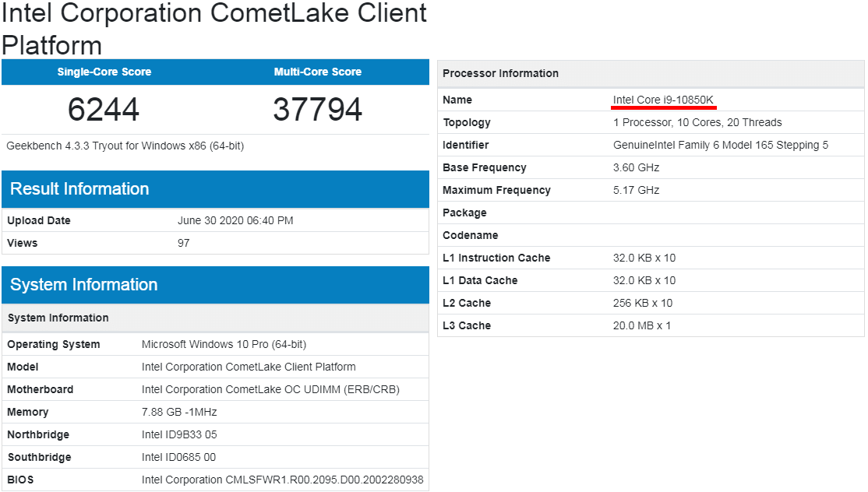
Task: Select the processor Name label
Action: [x=457, y=100]
